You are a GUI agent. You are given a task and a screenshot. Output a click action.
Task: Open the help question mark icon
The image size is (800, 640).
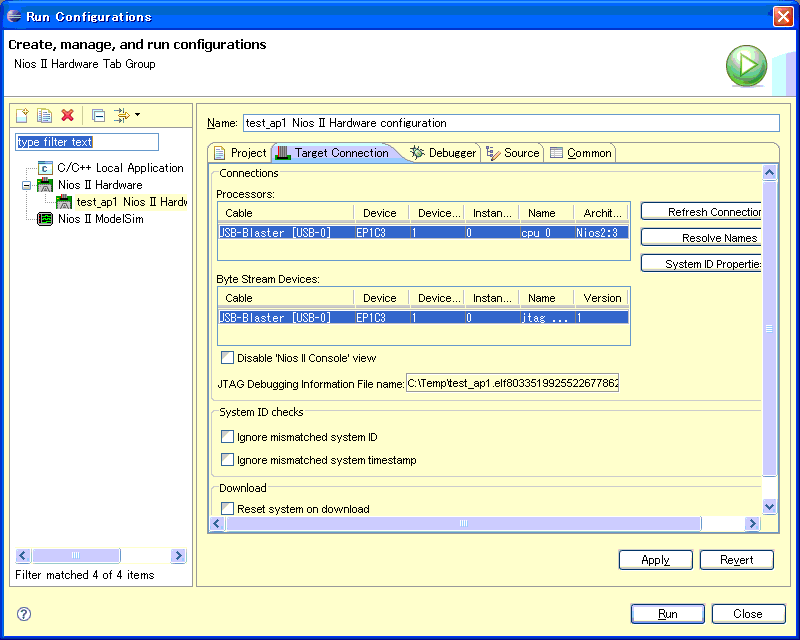click(x=24, y=613)
